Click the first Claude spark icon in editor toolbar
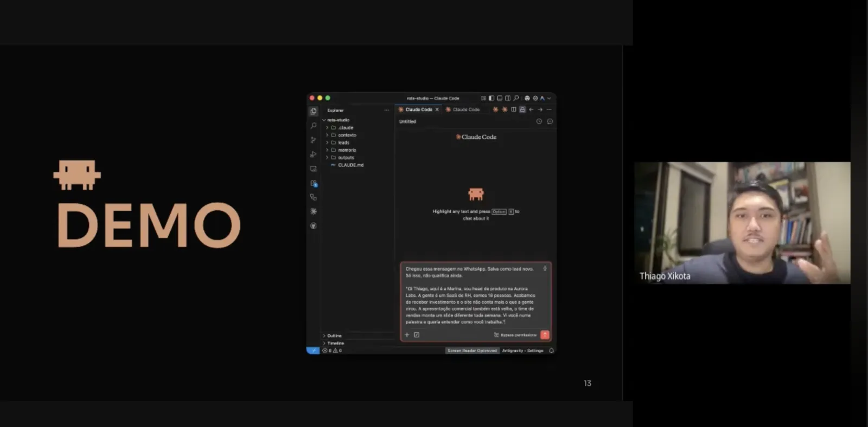 tap(495, 109)
